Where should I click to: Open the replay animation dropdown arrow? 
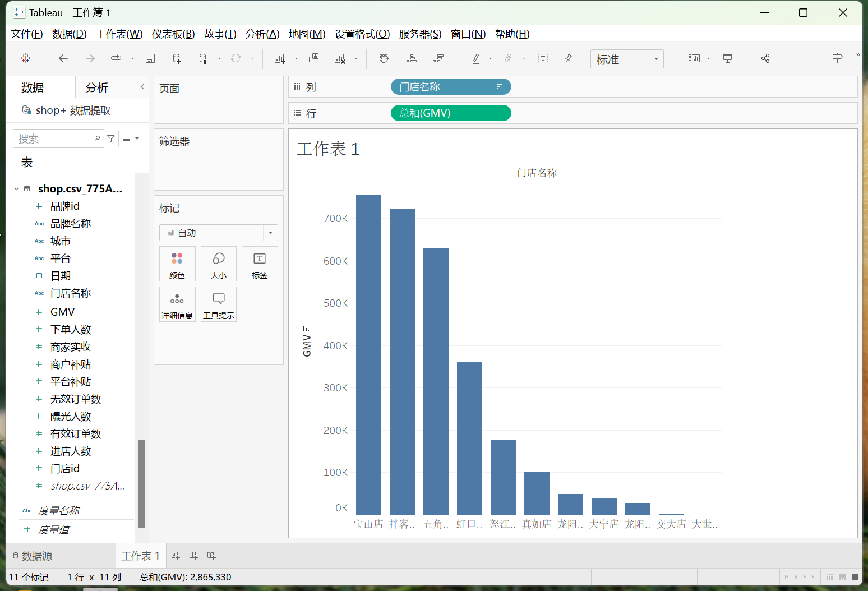coord(132,58)
